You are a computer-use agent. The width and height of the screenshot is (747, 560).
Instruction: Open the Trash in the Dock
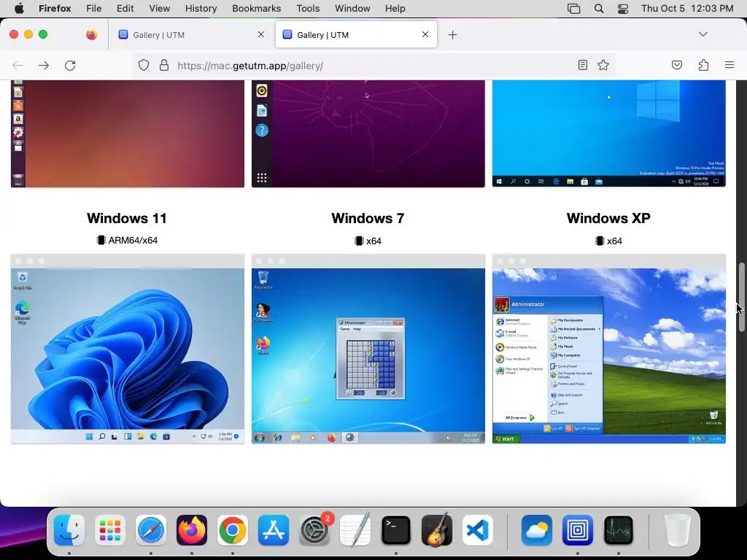tap(678, 530)
